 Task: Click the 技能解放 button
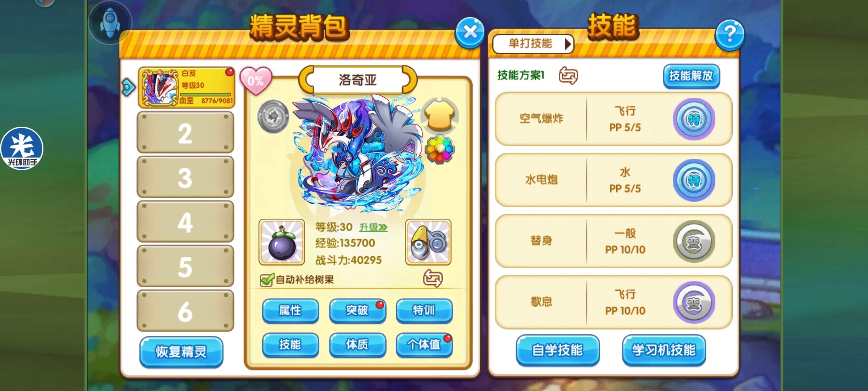coord(691,76)
